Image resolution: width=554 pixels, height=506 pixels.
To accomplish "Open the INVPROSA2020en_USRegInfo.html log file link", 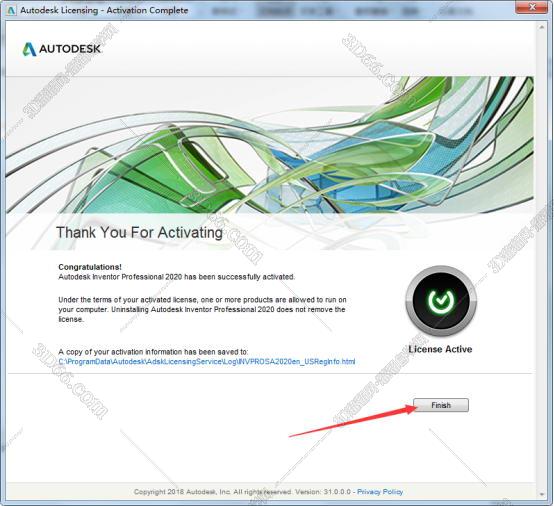I will [x=207, y=361].
